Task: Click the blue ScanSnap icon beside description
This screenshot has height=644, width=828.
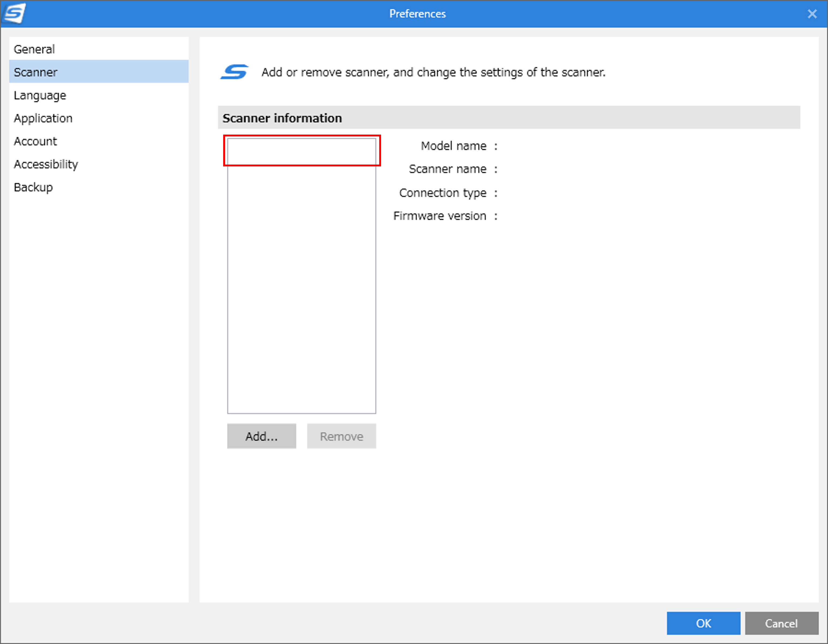Action: pyautogui.click(x=234, y=72)
